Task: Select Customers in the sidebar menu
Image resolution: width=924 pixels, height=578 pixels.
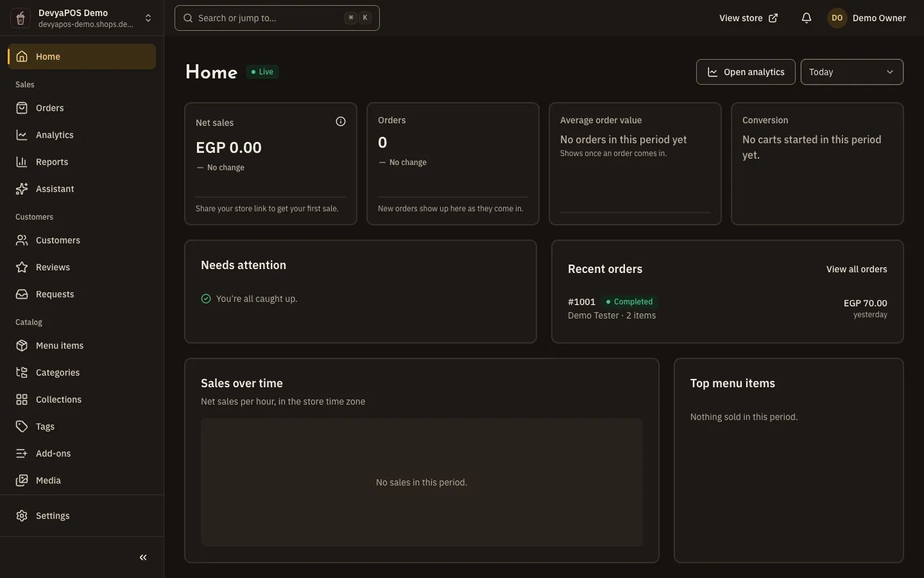Action: (81, 240)
